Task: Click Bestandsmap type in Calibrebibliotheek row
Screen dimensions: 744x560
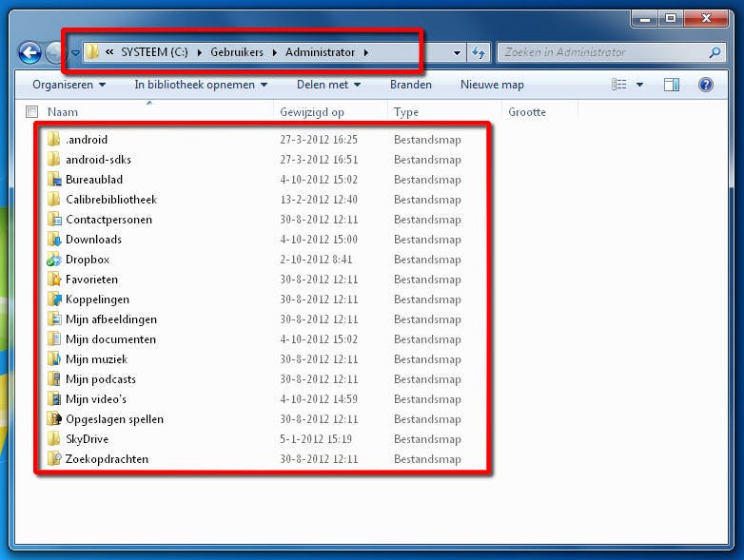Action: click(x=427, y=200)
